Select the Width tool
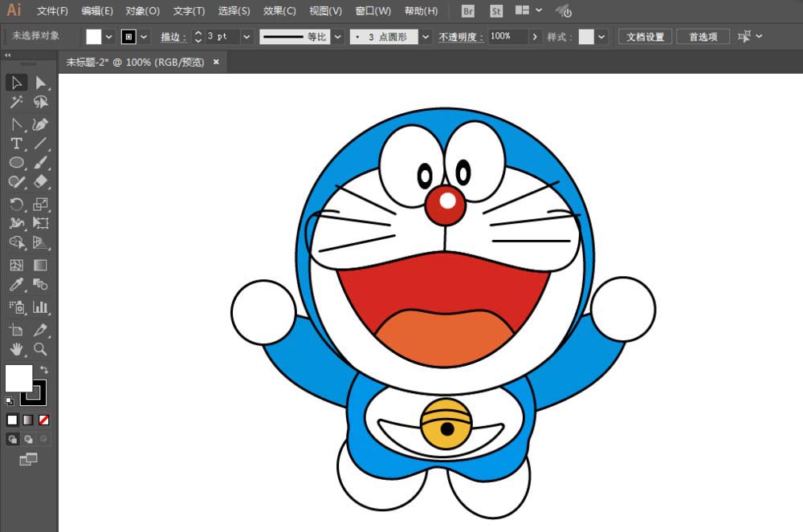The width and height of the screenshot is (803, 532). coord(16,223)
